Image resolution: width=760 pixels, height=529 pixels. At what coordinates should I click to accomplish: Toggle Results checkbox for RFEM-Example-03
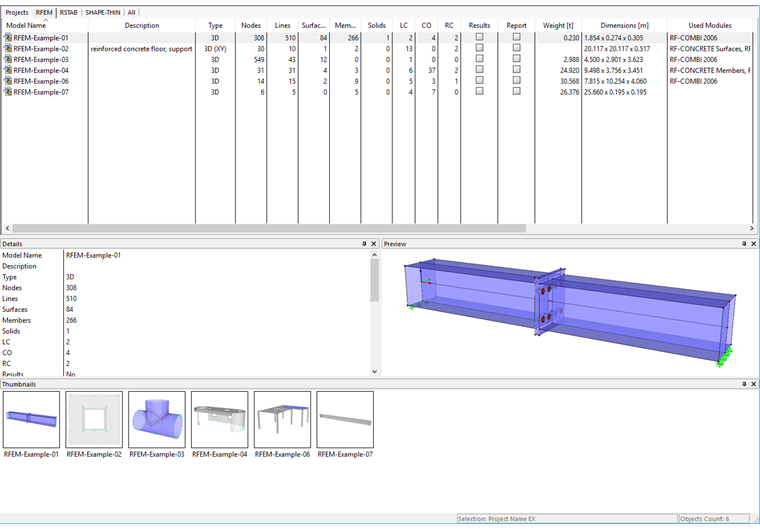pyautogui.click(x=479, y=58)
